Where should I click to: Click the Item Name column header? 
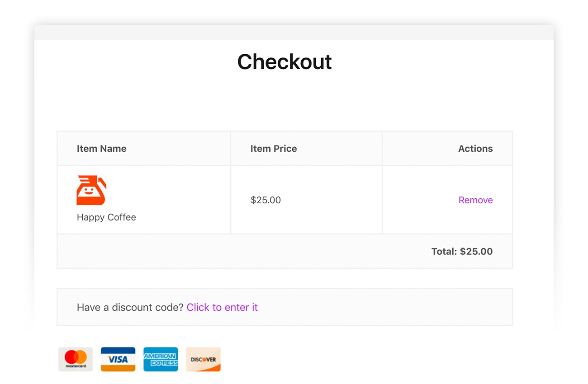102,149
